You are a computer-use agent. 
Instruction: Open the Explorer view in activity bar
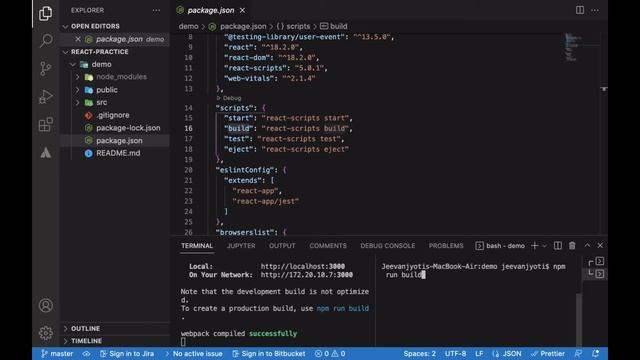click(45, 13)
